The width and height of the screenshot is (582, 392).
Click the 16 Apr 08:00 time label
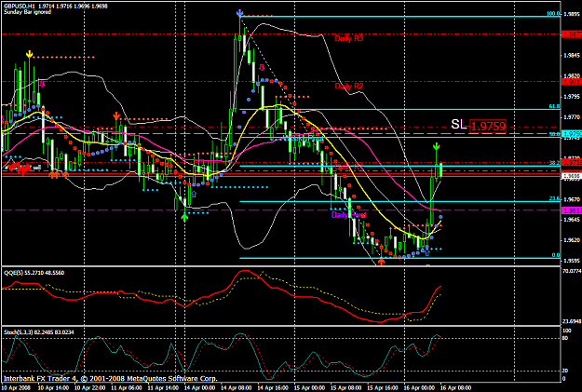coord(455,388)
